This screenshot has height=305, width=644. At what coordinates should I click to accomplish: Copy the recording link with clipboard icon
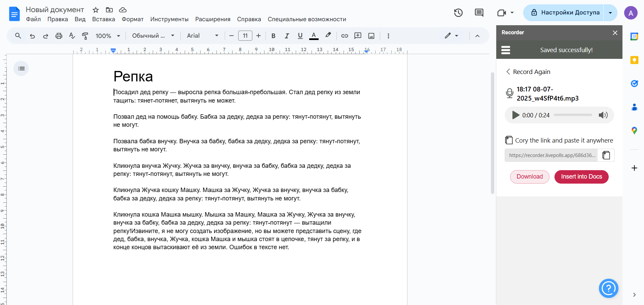click(606, 155)
